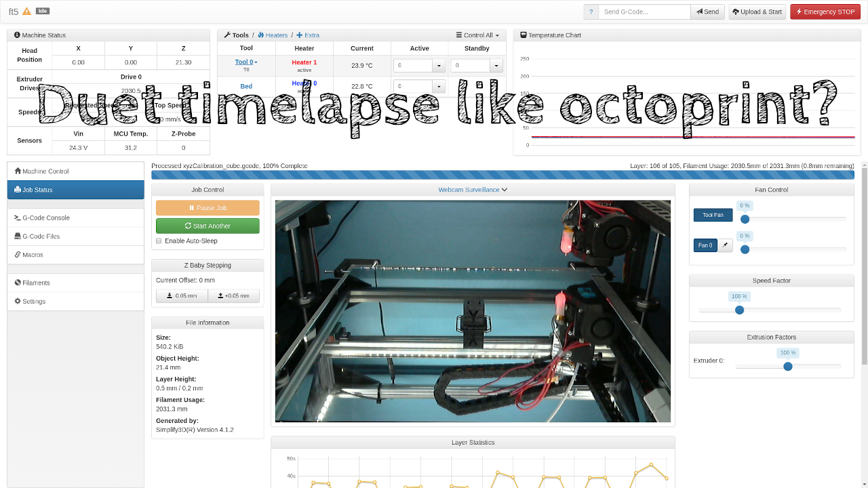Click the Send button

[x=707, y=12]
